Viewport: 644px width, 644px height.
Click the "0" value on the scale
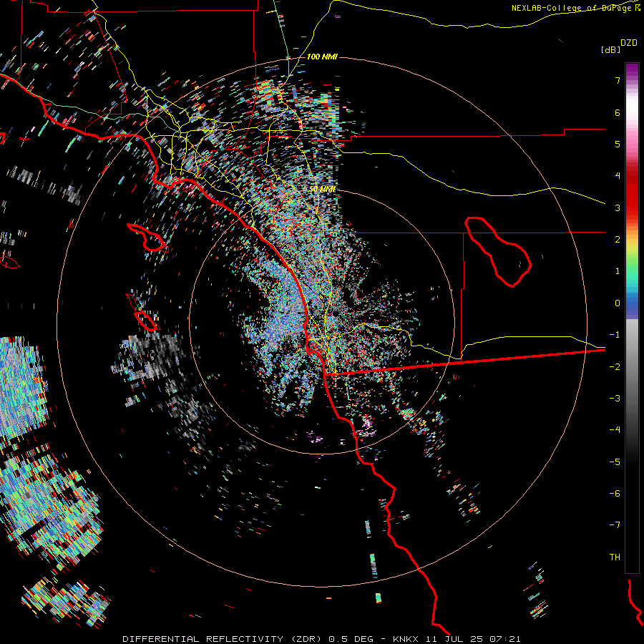point(618,303)
